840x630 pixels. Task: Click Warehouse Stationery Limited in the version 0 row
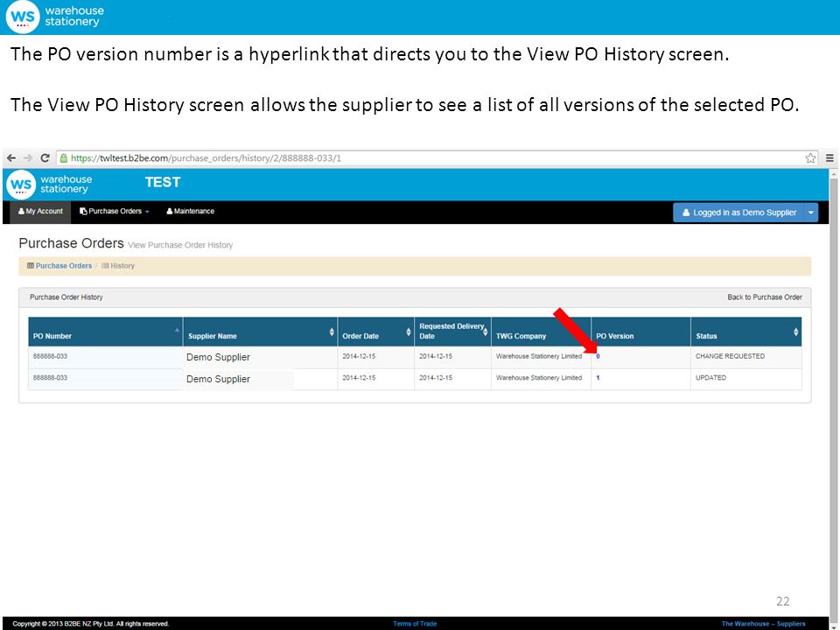click(x=538, y=356)
